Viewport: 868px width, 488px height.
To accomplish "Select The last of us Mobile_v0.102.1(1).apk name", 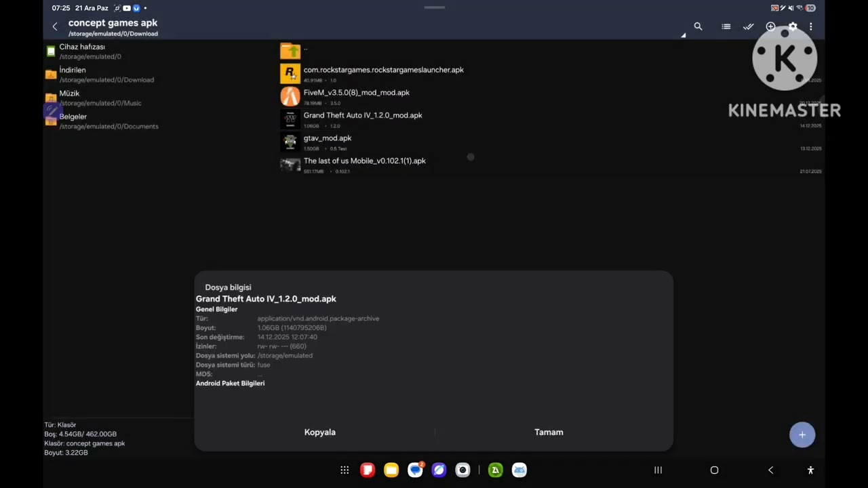I will click(x=364, y=161).
